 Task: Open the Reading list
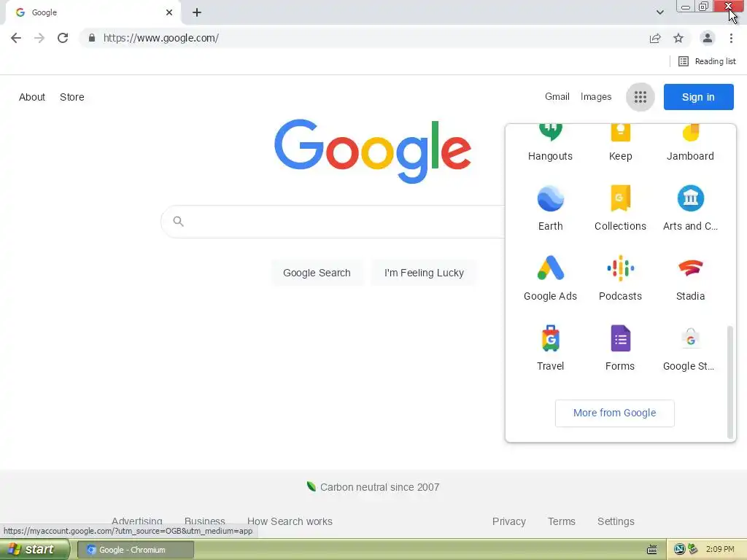coord(706,61)
